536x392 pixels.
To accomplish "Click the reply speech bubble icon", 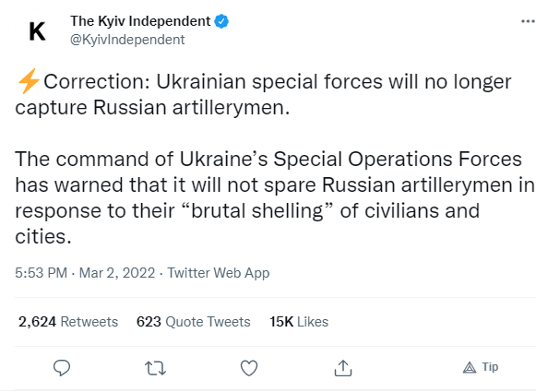I will [62, 368].
